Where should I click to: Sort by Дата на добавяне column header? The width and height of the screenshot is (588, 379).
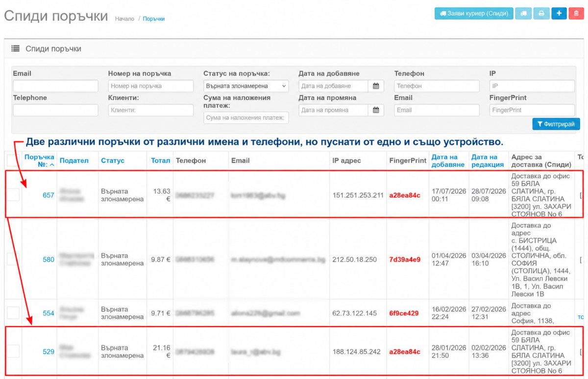coord(448,161)
